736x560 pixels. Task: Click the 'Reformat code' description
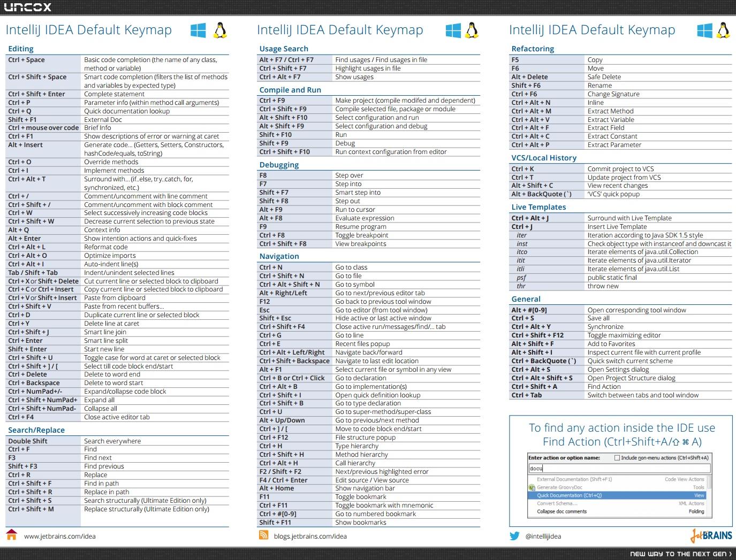pyautogui.click(x=106, y=247)
